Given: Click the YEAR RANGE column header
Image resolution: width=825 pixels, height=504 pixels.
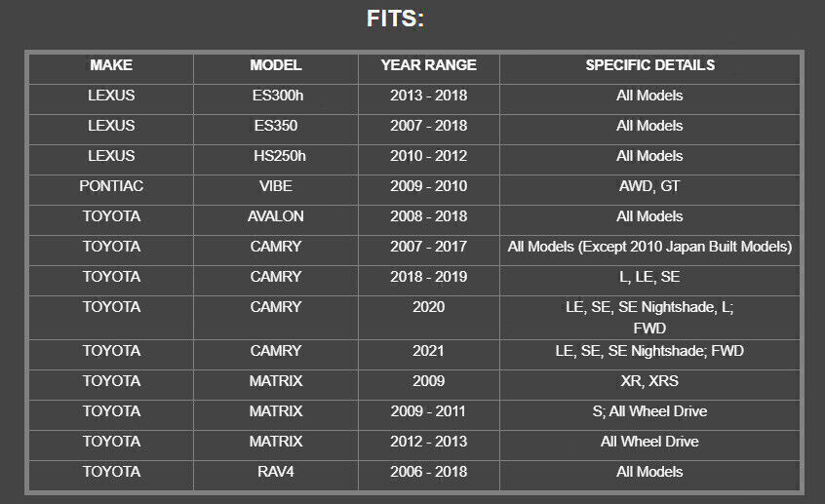Looking at the screenshot, I should coord(429,65).
